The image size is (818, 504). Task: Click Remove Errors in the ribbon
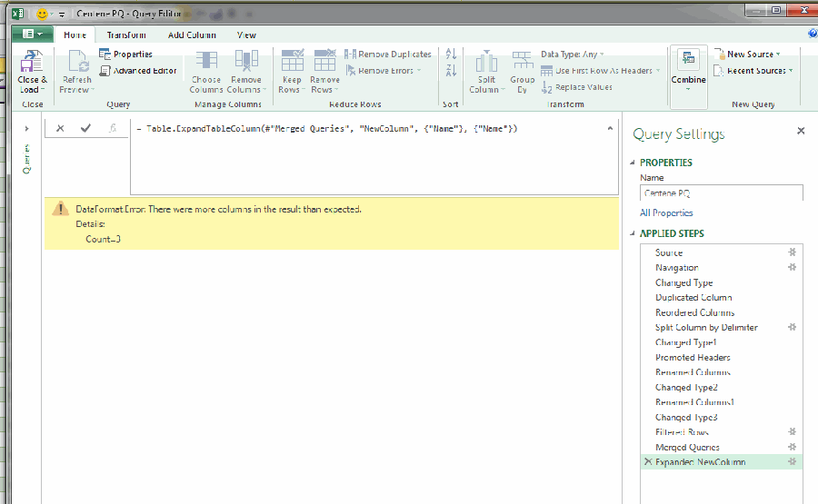click(x=383, y=70)
